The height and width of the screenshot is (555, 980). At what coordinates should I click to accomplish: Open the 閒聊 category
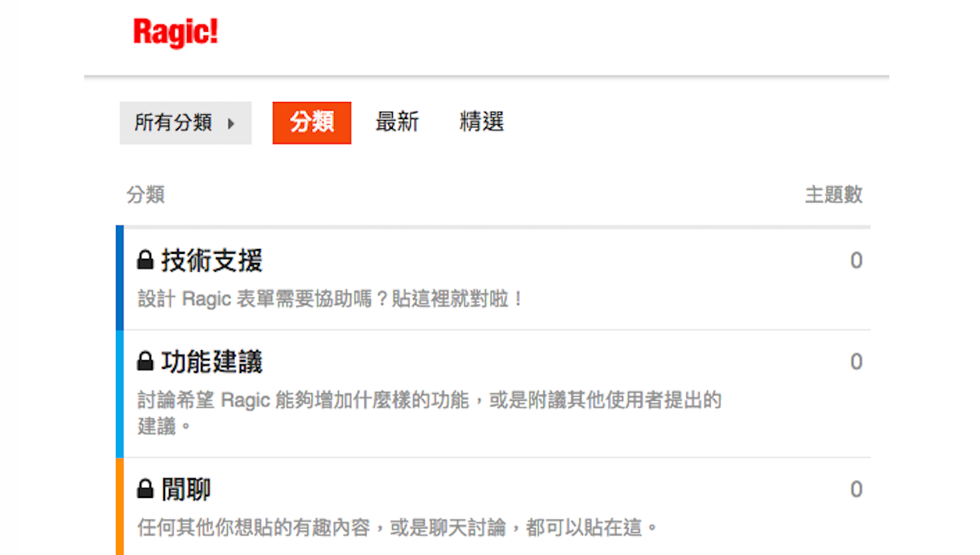click(186, 488)
